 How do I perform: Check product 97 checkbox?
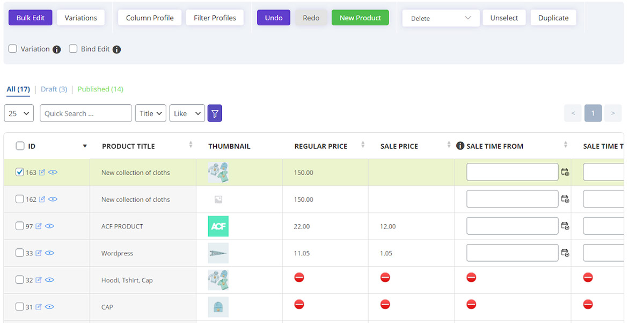(x=20, y=226)
